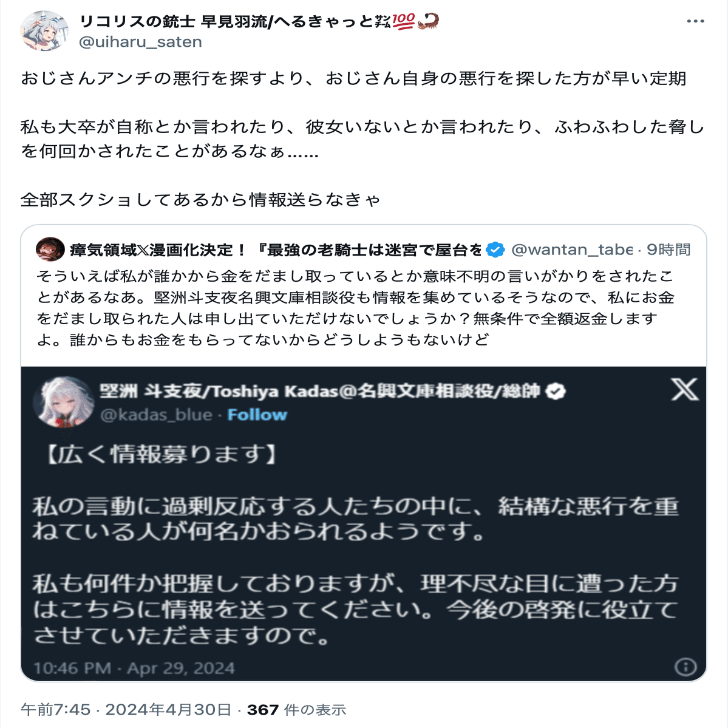Click the 367 件の表示 view count

point(296,709)
